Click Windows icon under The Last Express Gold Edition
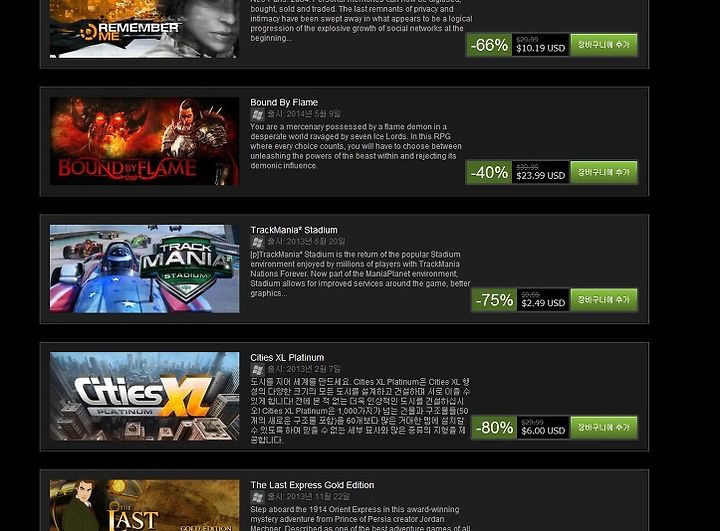This screenshot has height=531, width=720. [257, 497]
